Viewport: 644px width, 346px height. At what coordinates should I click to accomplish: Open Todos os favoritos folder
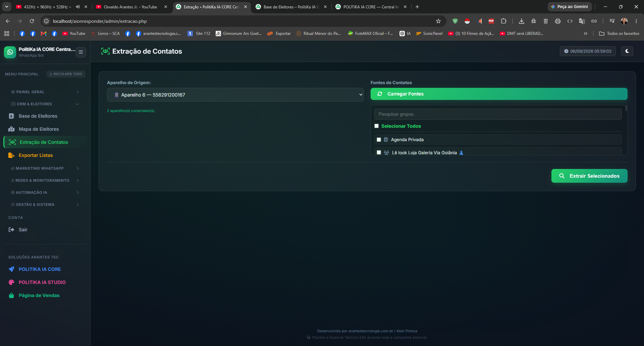[x=619, y=34]
